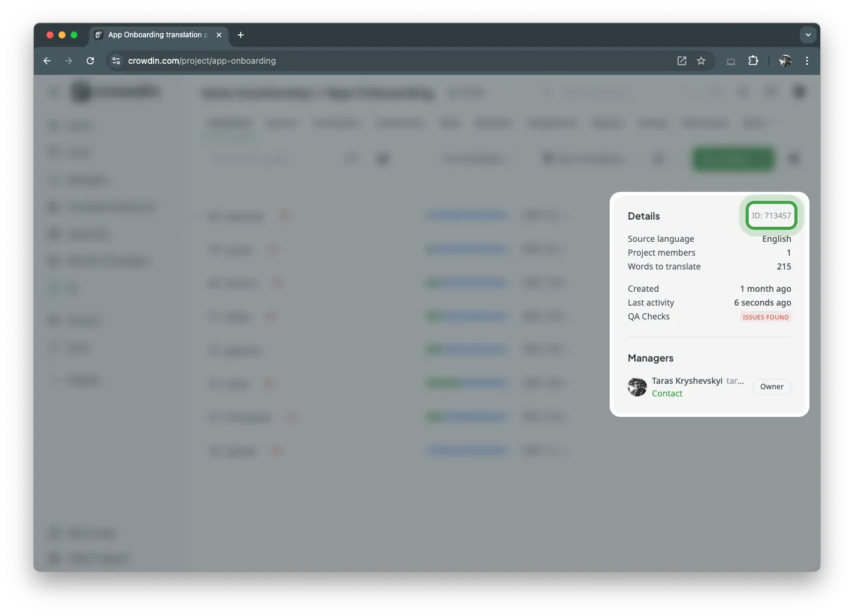Click the laptop device icon in the toolbar

click(x=731, y=61)
